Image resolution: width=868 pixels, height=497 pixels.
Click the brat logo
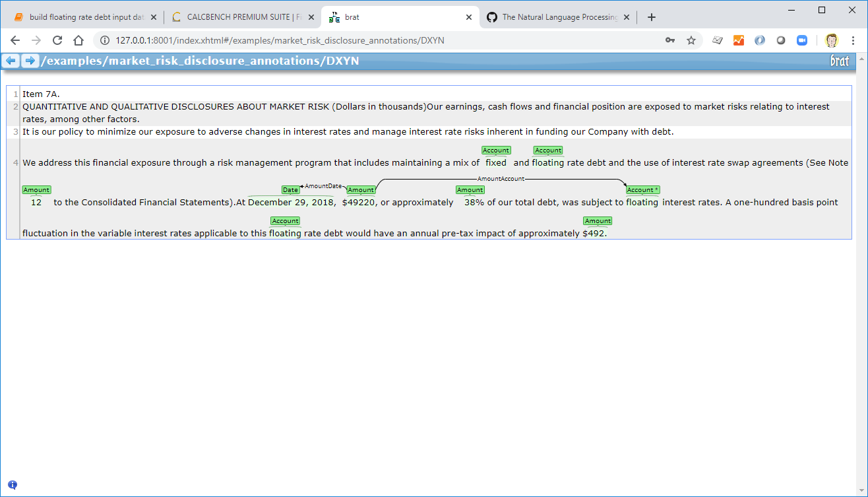tap(840, 61)
